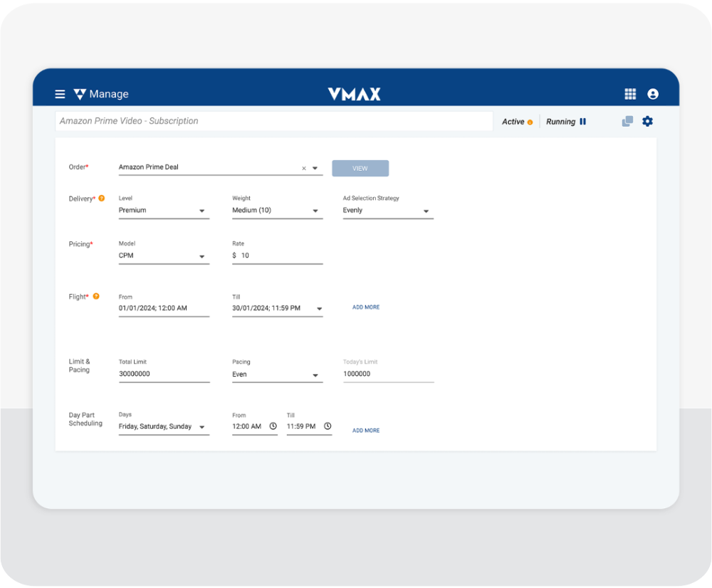Click ADD MORE for Day Part Scheduling
The image size is (712, 588).
(x=366, y=431)
